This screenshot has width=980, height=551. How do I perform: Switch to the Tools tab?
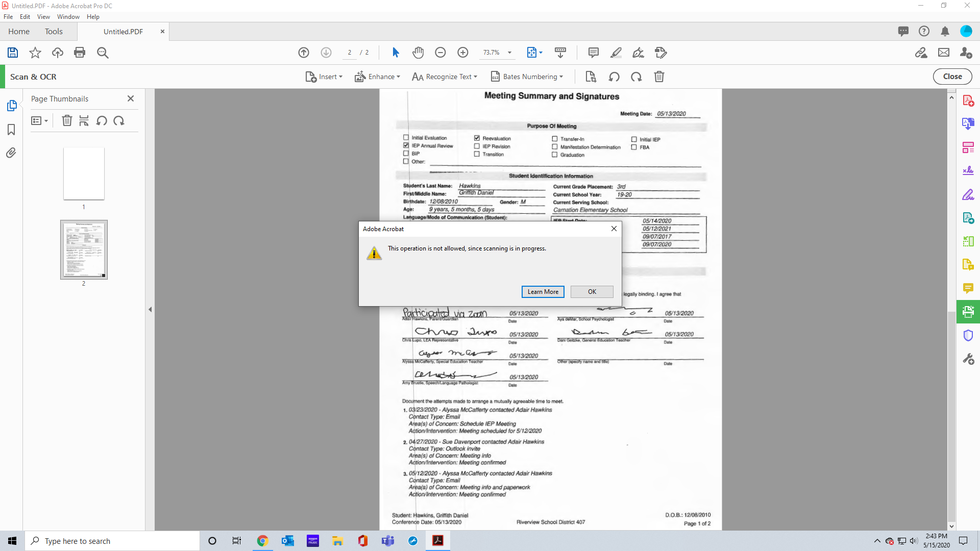click(x=54, y=32)
